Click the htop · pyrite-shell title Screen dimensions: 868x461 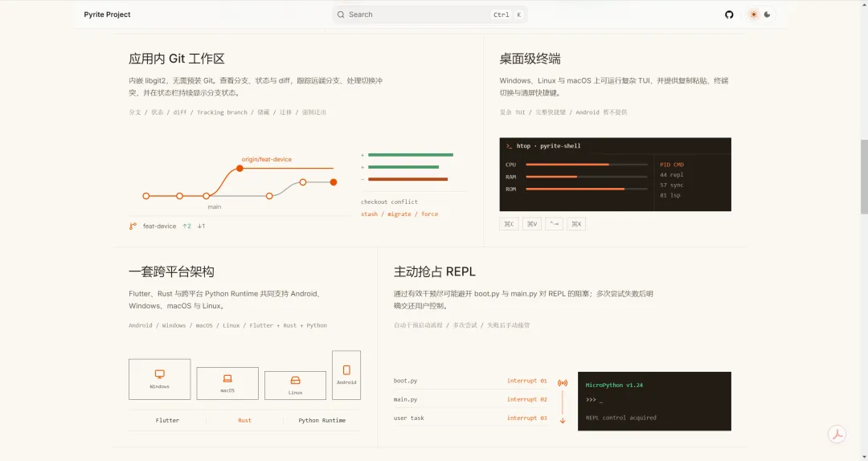tap(549, 145)
